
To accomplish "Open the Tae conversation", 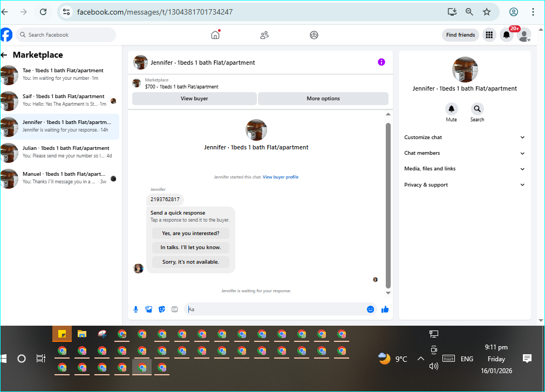I will 60,74.
